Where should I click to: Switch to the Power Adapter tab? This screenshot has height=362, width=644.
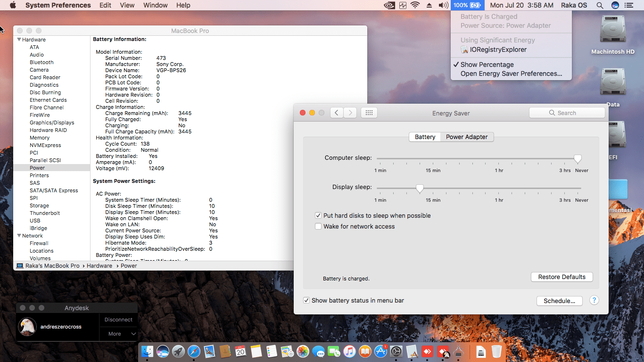click(x=467, y=137)
